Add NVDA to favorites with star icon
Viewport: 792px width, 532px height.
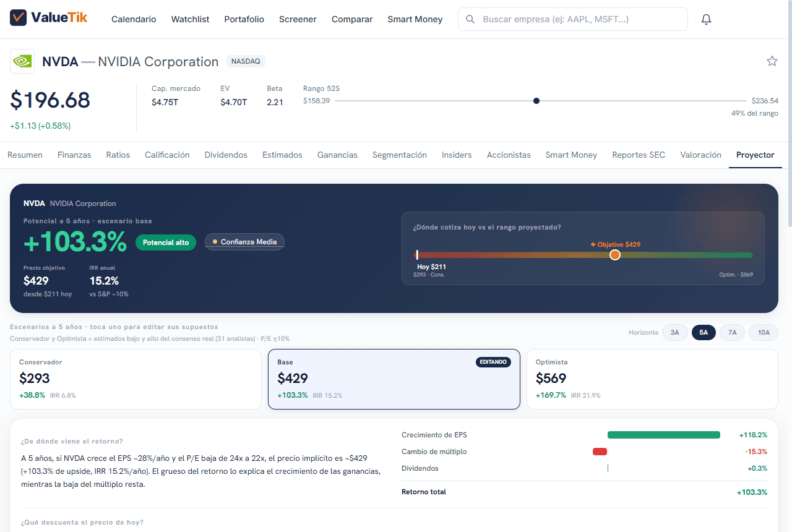772,61
